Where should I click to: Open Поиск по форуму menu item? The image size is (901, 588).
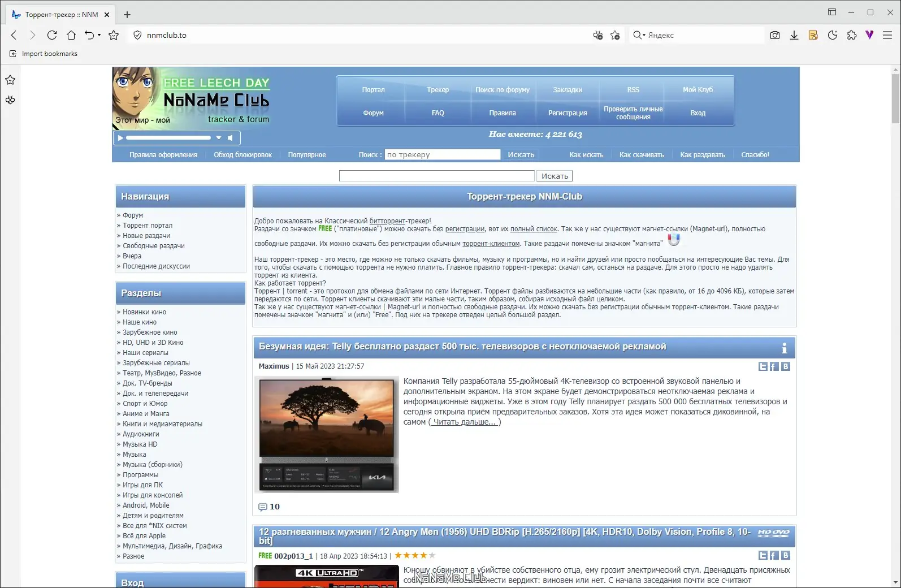503,90
